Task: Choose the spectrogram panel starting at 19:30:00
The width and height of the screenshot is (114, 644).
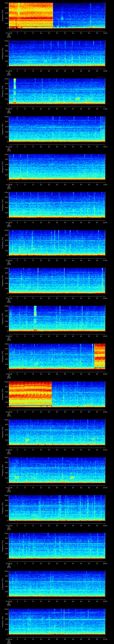Action: click(x=57, y=621)
